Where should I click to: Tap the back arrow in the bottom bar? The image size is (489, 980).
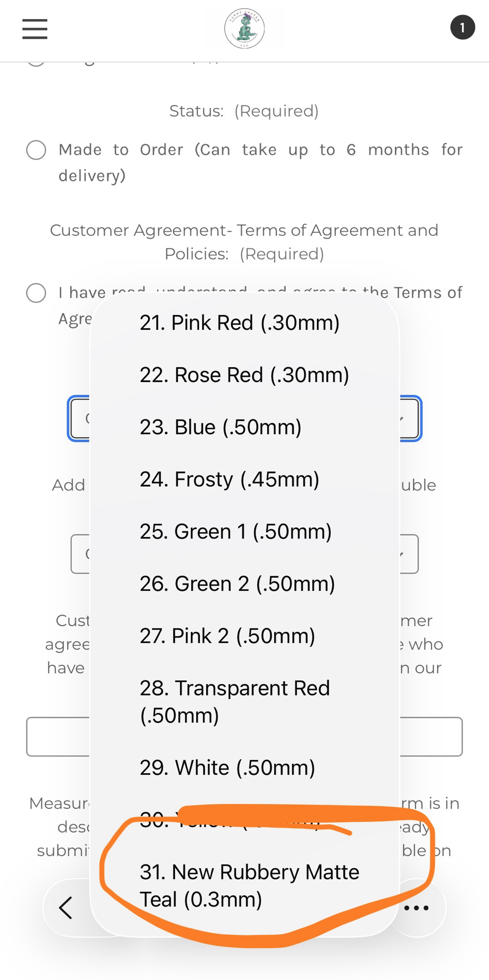tap(66, 908)
